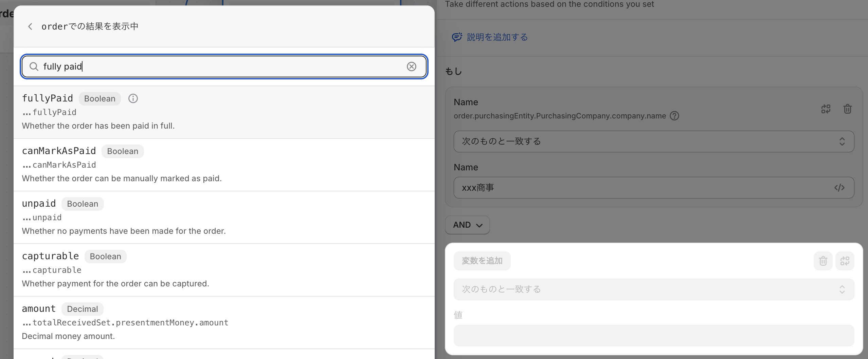Click the orderでの結果を表示中 header text
The height and width of the screenshot is (359, 868).
coord(90,26)
